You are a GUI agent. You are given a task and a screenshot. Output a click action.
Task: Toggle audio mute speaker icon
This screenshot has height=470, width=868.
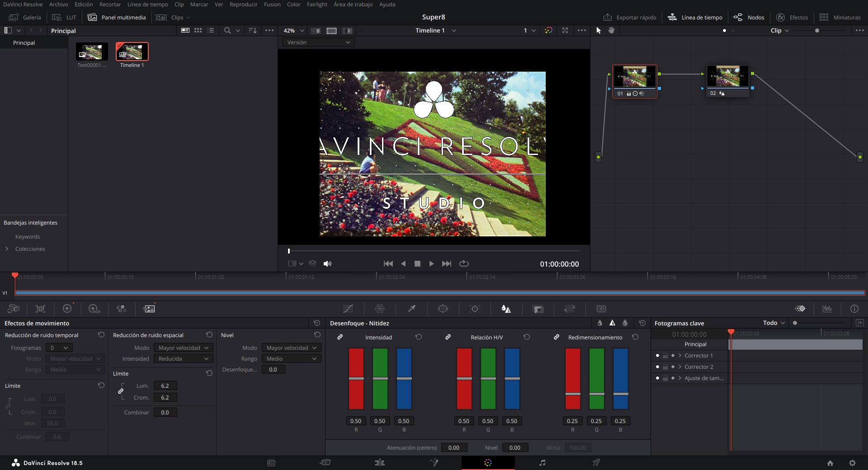327,263
